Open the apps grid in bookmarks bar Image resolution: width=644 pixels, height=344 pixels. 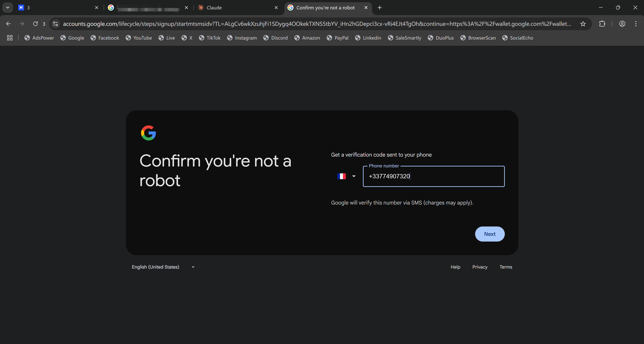coord(10,38)
